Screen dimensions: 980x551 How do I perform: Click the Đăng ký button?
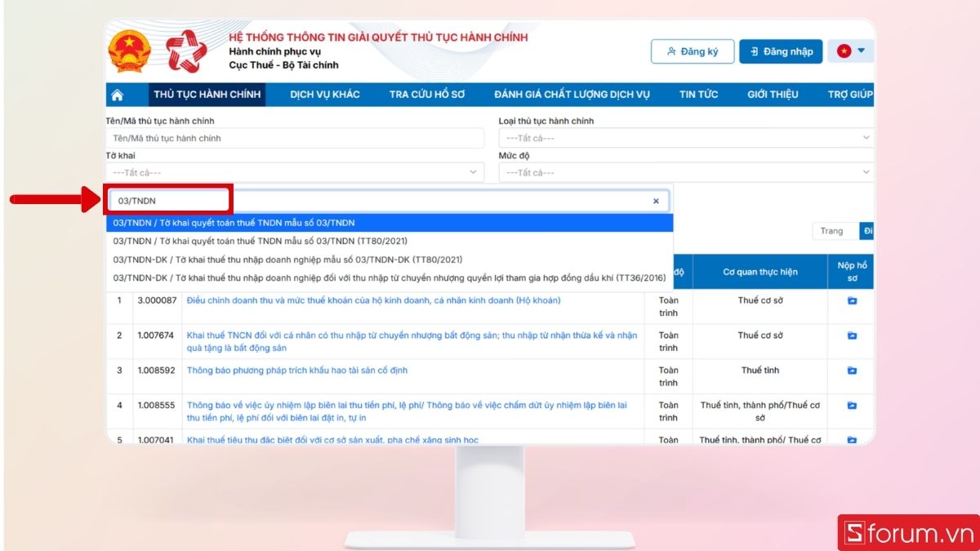point(693,51)
